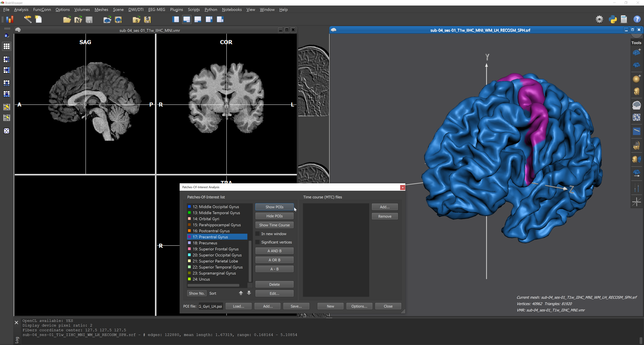Click the save mesh brain icon

click(118, 19)
